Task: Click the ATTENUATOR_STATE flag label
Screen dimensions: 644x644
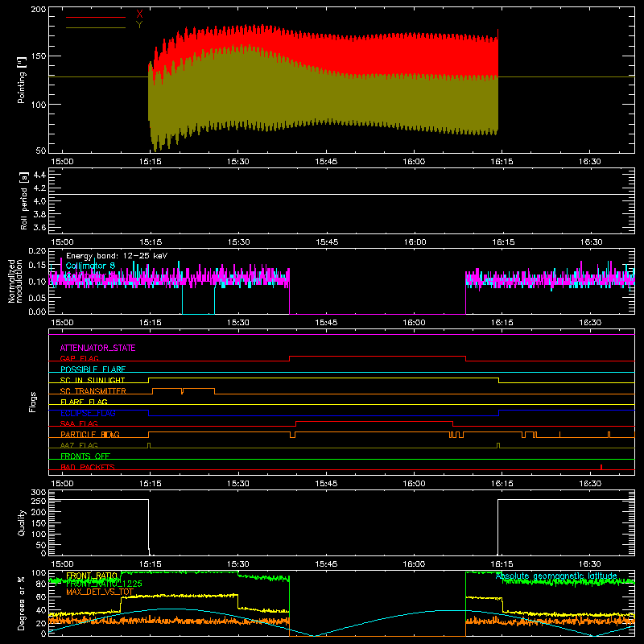Action: [97, 348]
